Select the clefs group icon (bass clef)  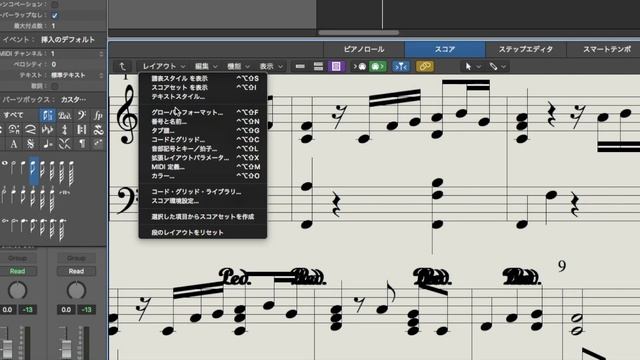(x=82, y=116)
